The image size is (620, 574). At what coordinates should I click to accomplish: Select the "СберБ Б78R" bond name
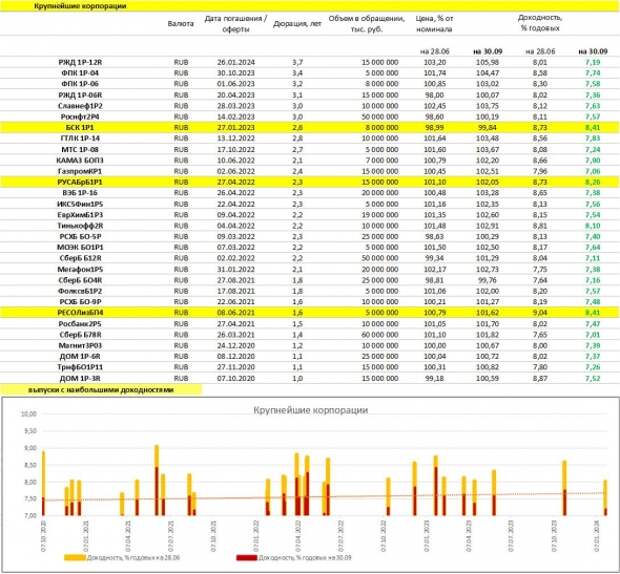tap(80, 335)
